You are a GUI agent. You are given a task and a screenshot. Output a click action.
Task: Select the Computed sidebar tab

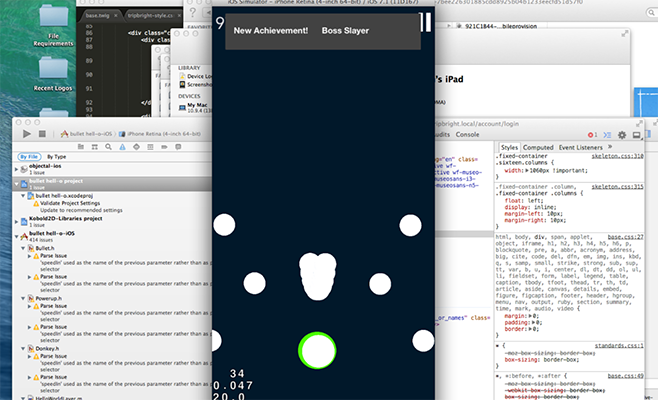tap(538, 147)
